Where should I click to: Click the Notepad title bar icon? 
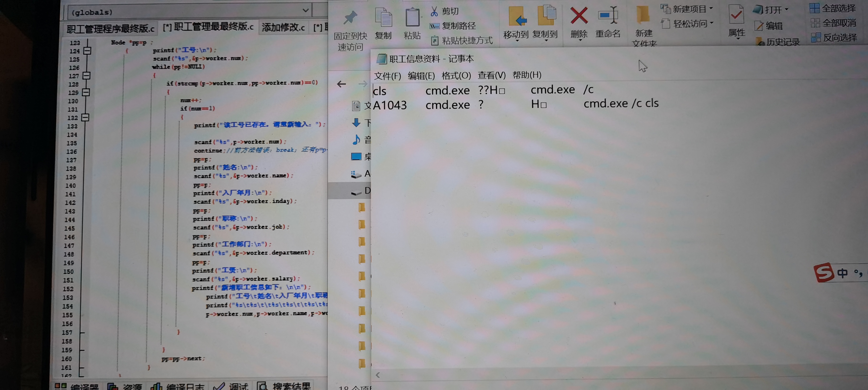click(381, 59)
